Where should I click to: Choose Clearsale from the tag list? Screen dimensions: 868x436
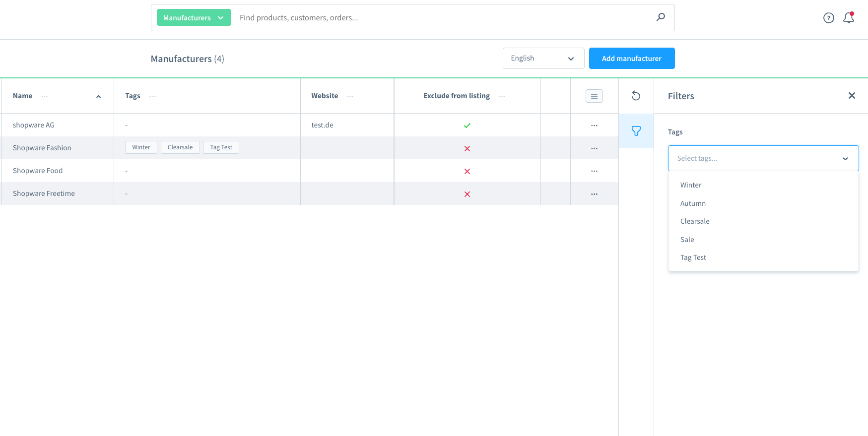click(x=695, y=221)
